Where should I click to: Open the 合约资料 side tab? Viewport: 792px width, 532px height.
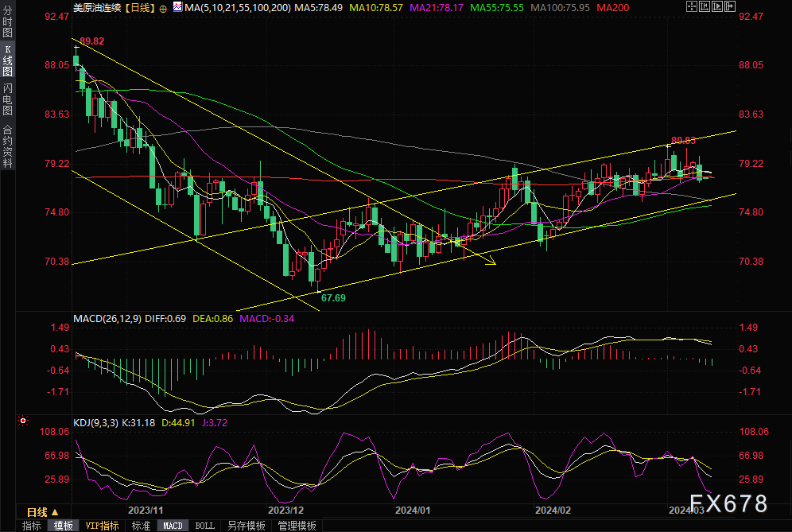click(8, 146)
